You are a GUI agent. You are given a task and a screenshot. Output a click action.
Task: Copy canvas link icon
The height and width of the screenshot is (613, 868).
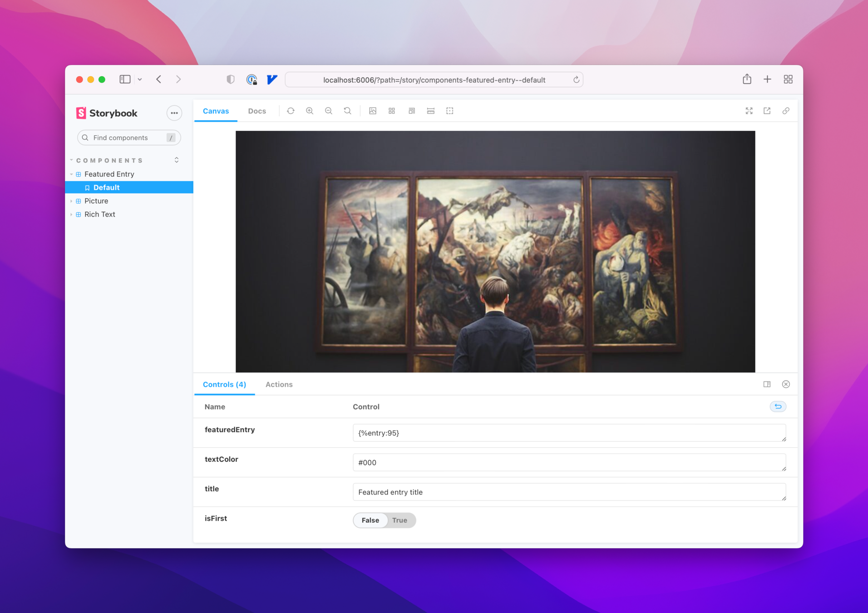786,111
